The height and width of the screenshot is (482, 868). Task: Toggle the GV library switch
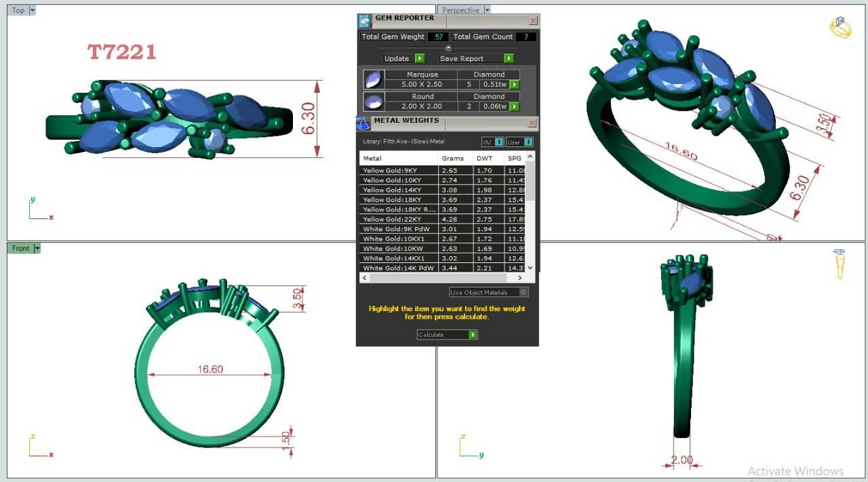492,142
